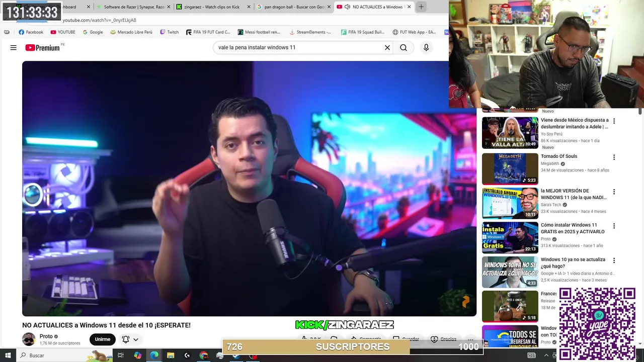Screen dimensions: 644x362
Task: Select the NO ACTUALICES a Windows tab
Action: click(x=374, y=7)
